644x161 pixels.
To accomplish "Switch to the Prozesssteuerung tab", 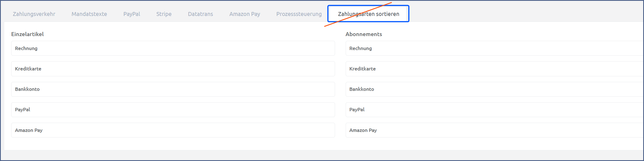I will (299, 14).
